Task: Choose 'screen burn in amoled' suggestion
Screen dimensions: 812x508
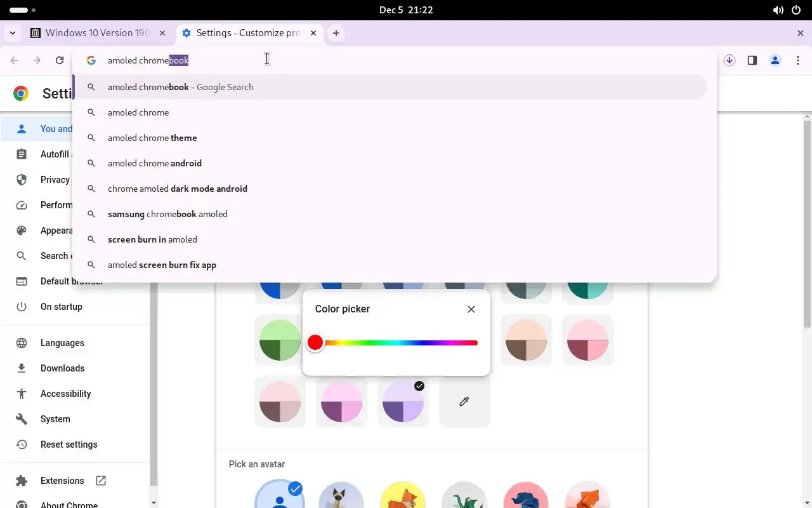Action: point(390,239)
